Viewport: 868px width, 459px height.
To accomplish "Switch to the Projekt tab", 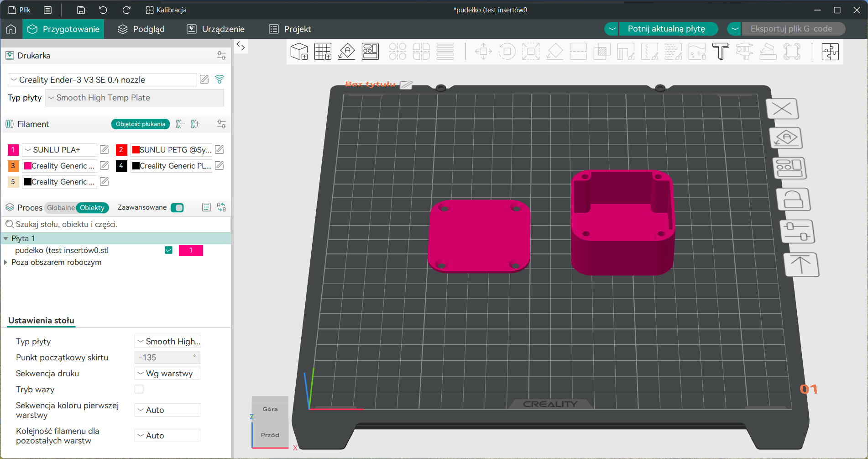I will (290, 29).
